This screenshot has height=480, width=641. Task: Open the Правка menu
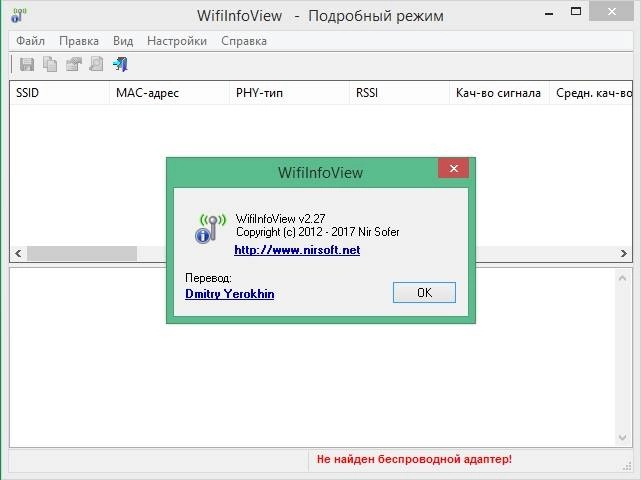79,41
